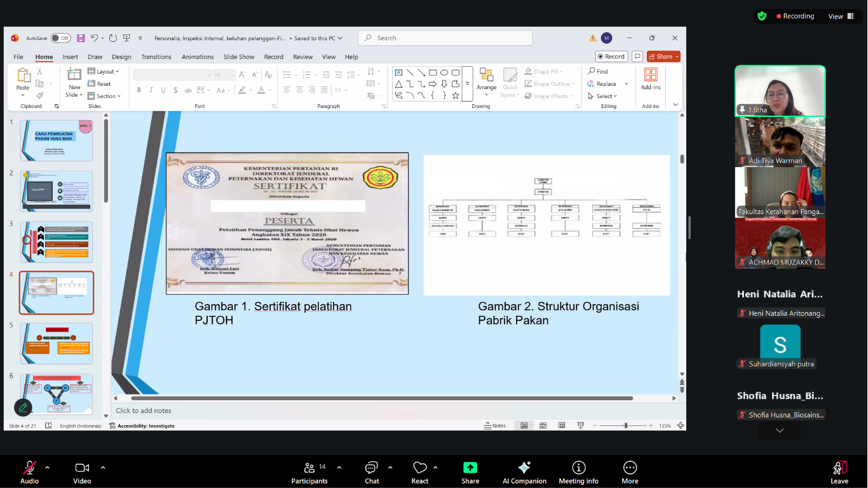The image size is (868, 488).
Task: Open the Section dropdown in Slides group
Action: point(104,96)
